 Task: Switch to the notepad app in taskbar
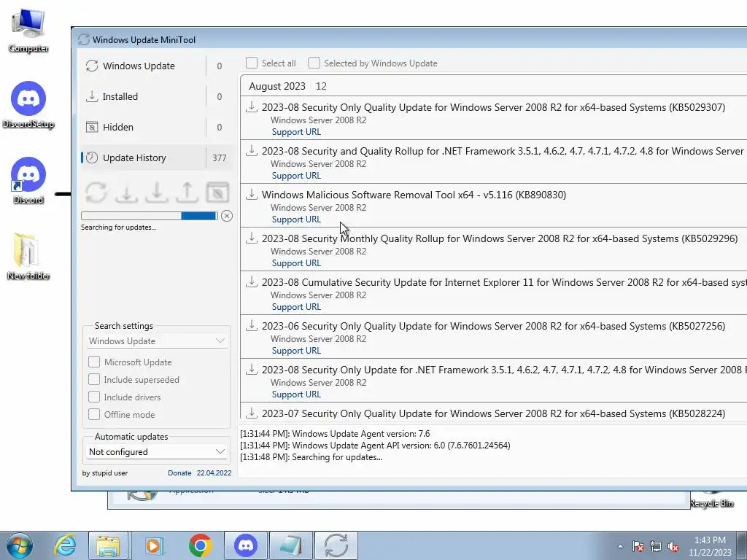pos(291,545)
